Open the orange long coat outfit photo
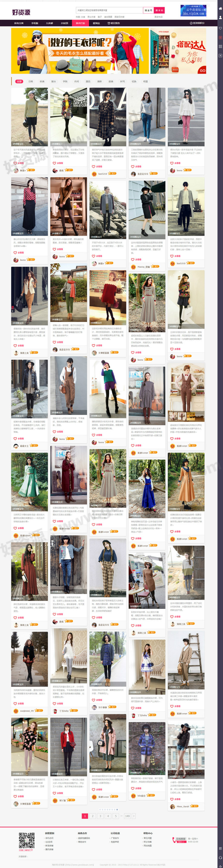 click(x=186, y=482)
